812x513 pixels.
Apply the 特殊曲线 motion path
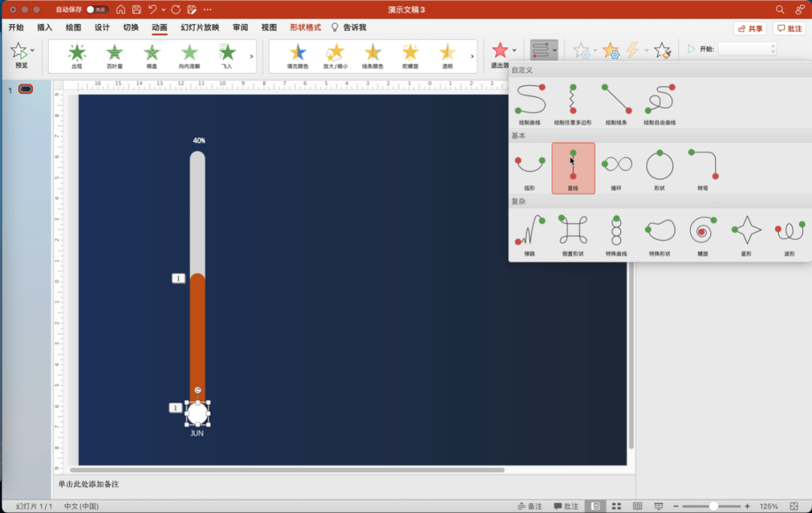coord(617,235)
